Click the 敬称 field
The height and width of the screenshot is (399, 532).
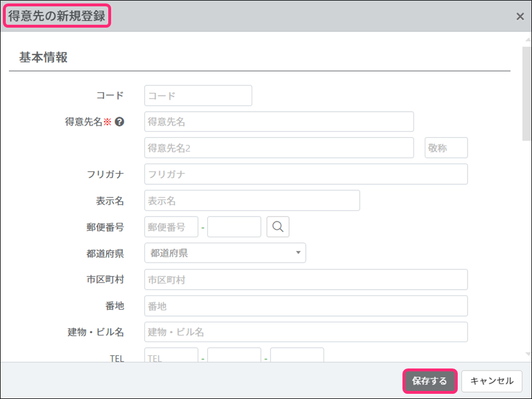446,148
